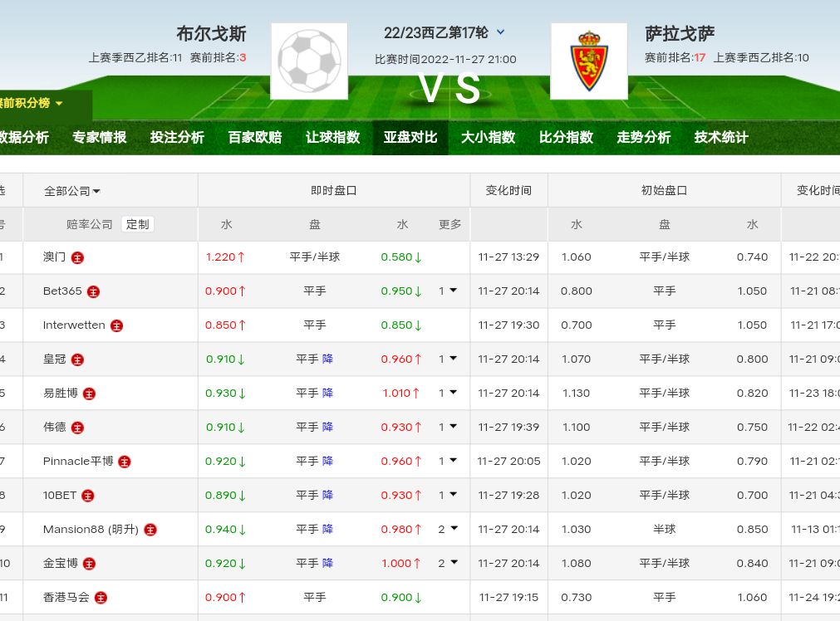This screenshot has height=621, width=840.
Task: Expand the 22/23西乙第17轮 round selector
Action: pos(500,33)
